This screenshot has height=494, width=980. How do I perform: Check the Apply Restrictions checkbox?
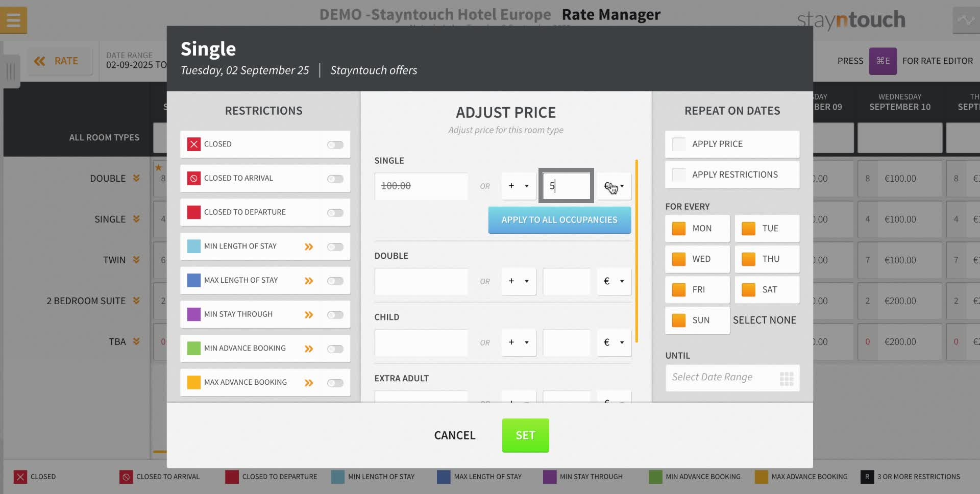tap(679, 175)
